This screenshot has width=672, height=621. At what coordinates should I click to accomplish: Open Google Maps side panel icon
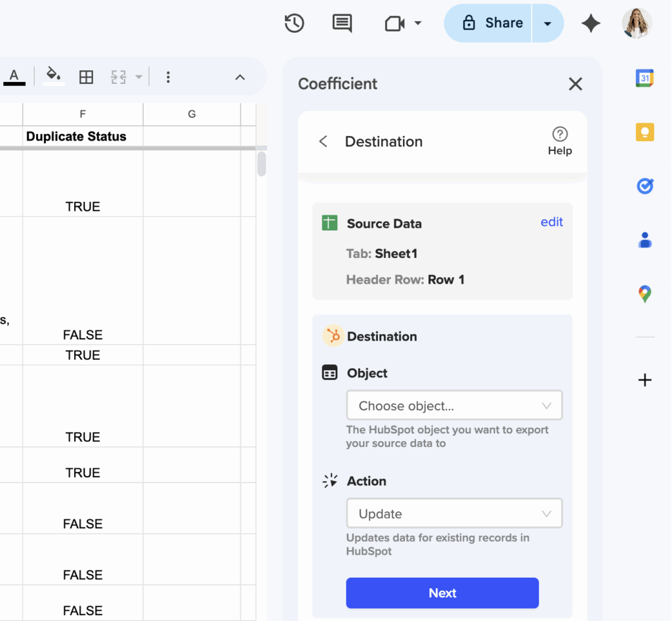pos(644,294)
